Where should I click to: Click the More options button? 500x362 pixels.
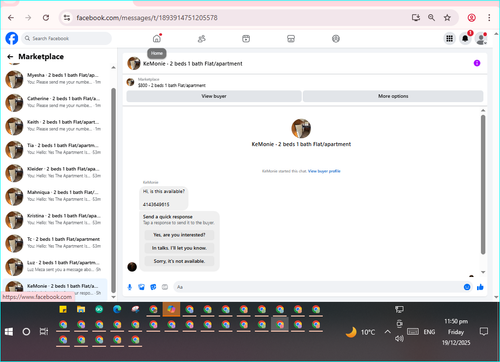pyautogui.click(x=393, y=96)
